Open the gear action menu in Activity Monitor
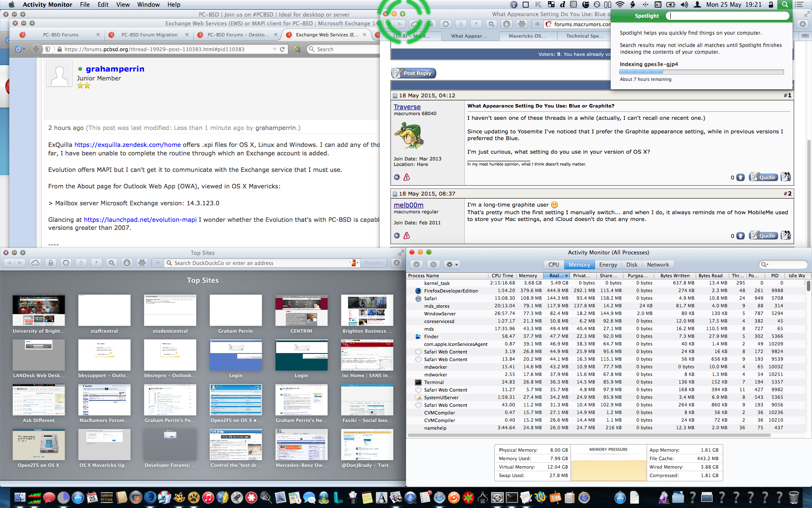 [x=452, y=265]
